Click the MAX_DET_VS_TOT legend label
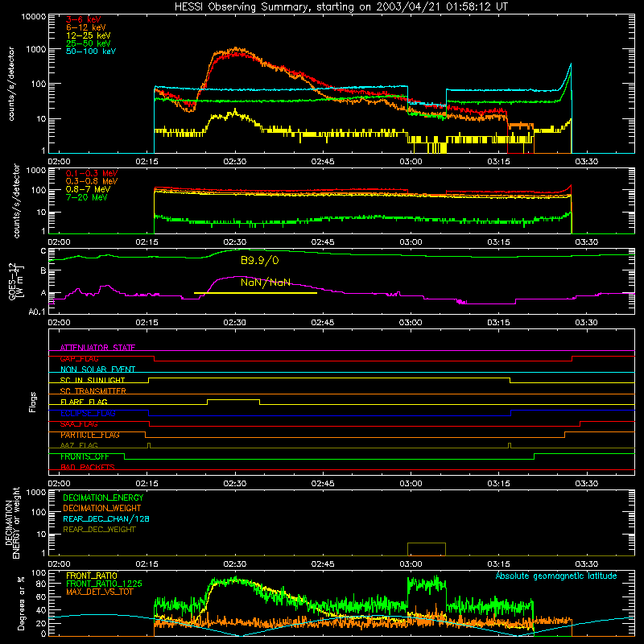The image size is (644, 644). [100, 592]
